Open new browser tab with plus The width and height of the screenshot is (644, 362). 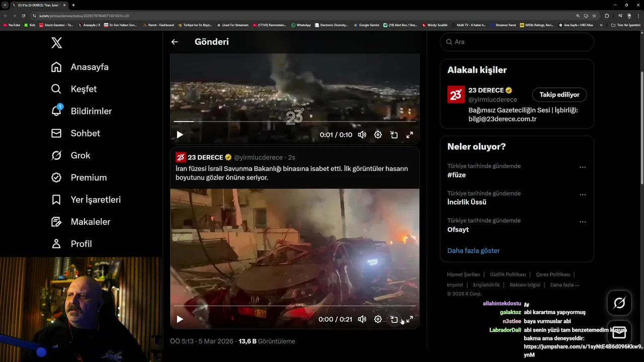click(x=73, y=5)
